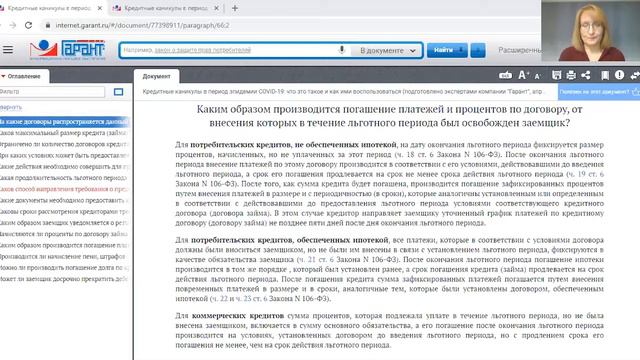Activate voice search microphone icon
Viewport: 640px width, 360px height.
click(342, 50)
